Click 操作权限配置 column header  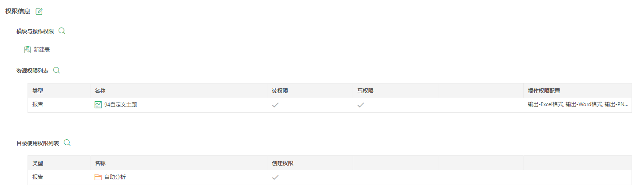point(544,91)
